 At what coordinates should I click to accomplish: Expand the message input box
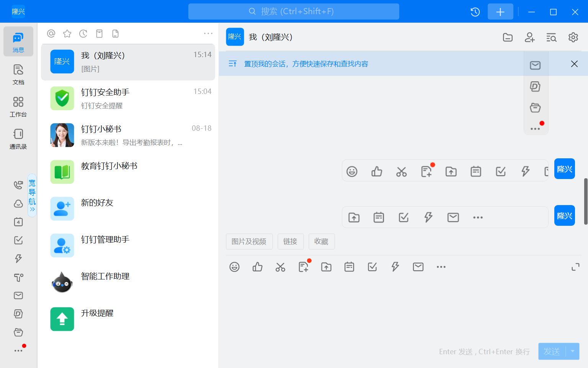coord(575,267)
